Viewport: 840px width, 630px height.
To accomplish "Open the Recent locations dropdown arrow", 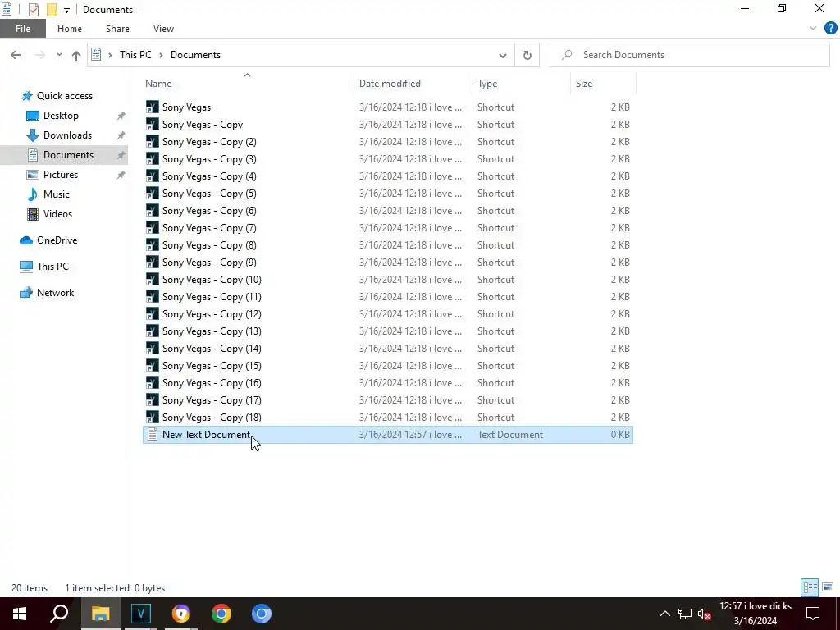I will 59,55.
